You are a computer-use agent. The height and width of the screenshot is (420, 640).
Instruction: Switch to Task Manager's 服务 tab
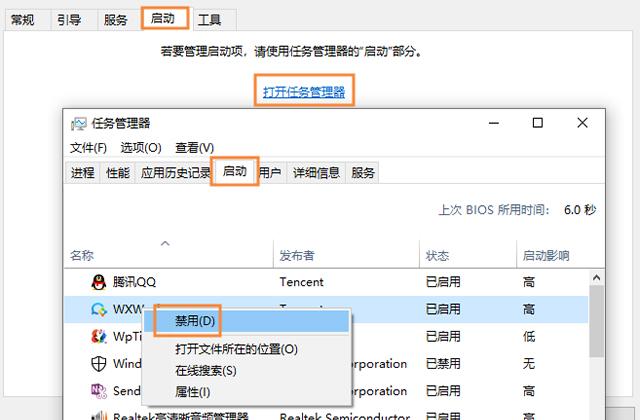[363, 173]
